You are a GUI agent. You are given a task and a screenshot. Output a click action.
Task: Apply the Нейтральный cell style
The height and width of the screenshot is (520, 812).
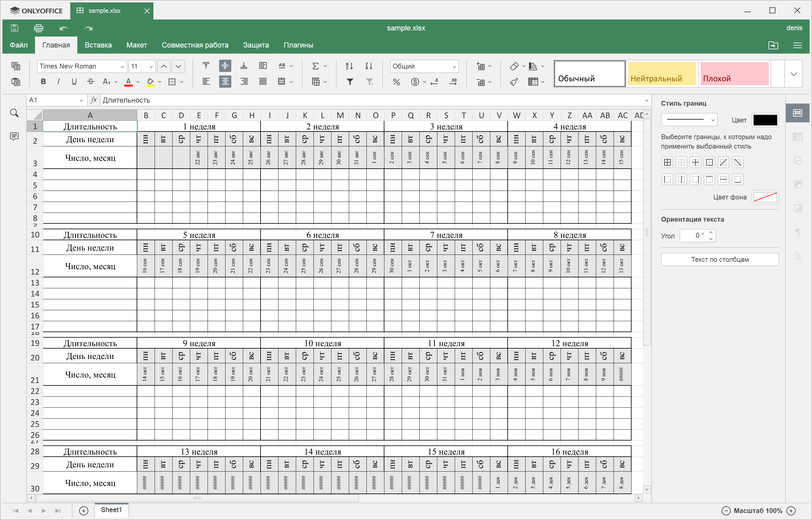[662, 74]
